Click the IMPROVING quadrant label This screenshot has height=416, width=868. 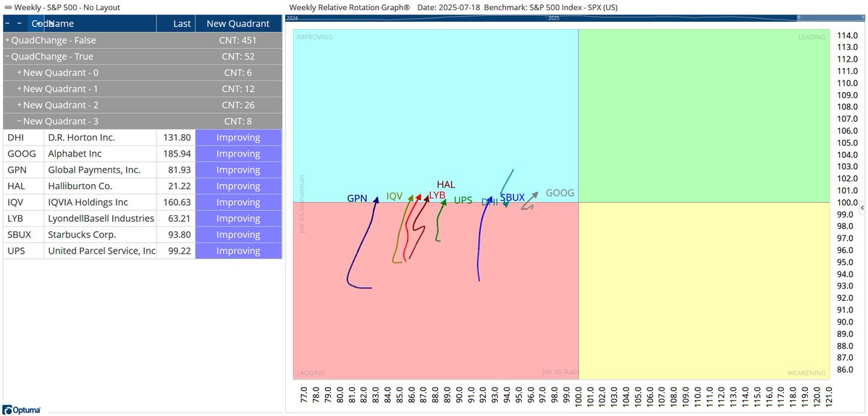point(314,37)
